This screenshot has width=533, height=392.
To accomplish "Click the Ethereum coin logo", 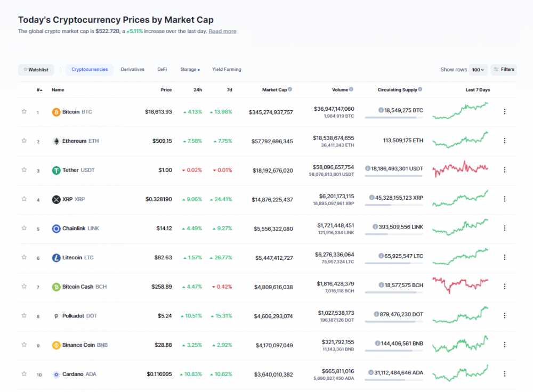I will [x=56, y=141].
